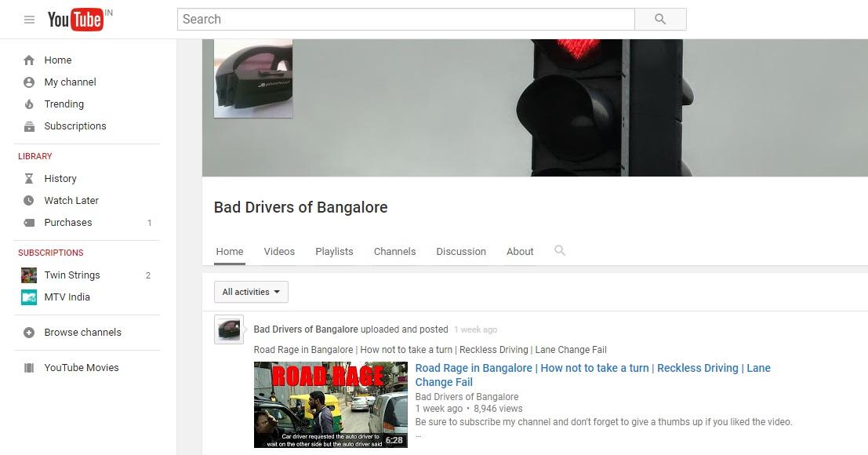Open the About tab
Viewport: 868px width, 455px height.
tap(520, 252)
